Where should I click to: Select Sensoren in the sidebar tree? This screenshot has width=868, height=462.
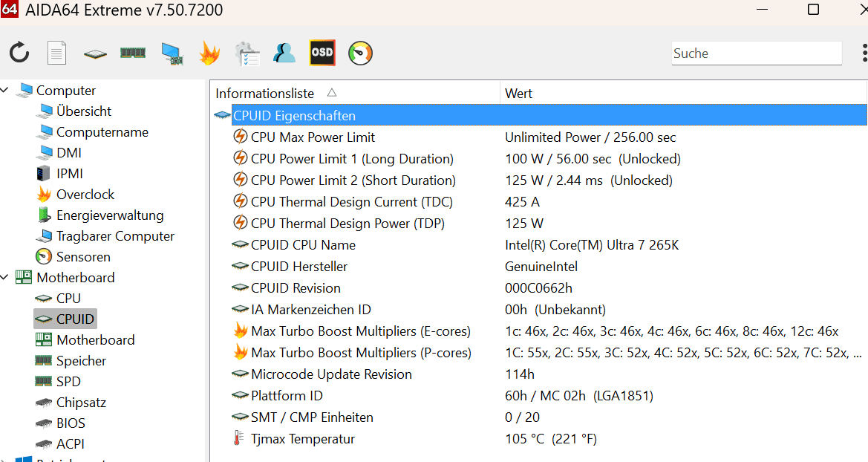pos(83,257)
